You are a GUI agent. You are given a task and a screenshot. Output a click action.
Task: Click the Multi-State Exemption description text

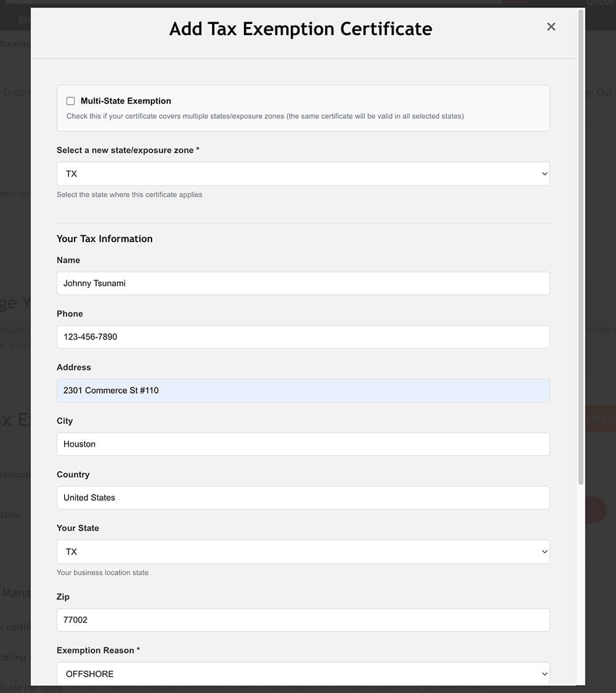(x=265, y=116)
